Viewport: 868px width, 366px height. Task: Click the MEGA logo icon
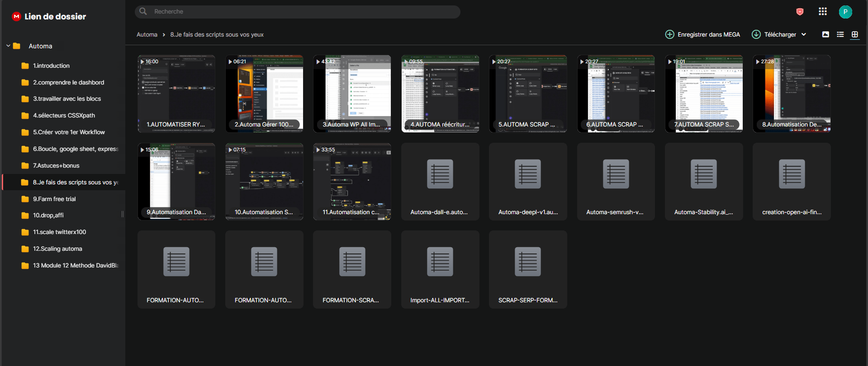(x=17, y=16)
